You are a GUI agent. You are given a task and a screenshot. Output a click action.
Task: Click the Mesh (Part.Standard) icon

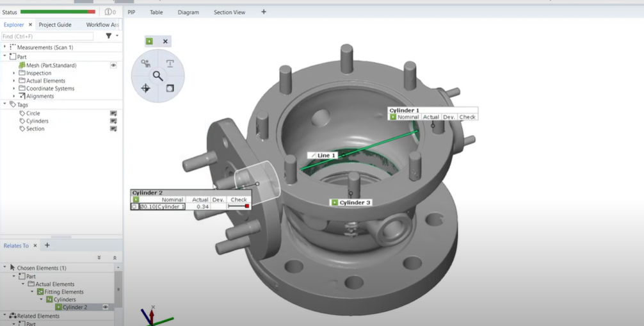pos(22,65)
